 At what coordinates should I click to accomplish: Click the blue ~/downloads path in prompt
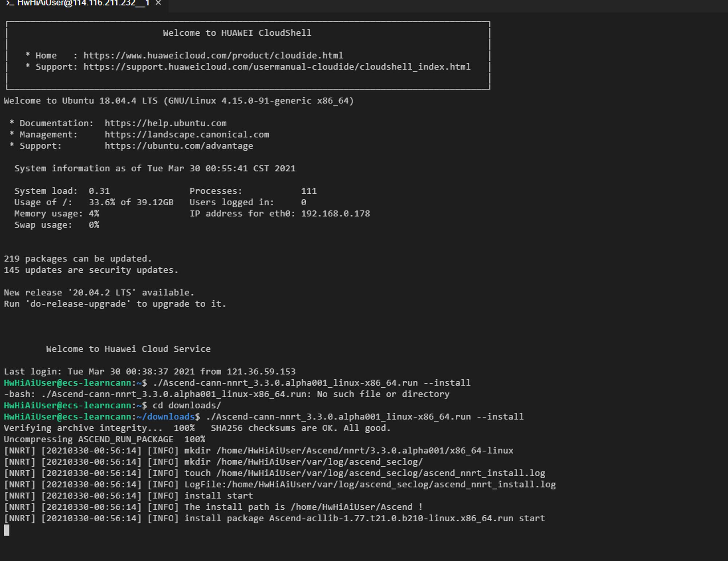tap(166, 416)
